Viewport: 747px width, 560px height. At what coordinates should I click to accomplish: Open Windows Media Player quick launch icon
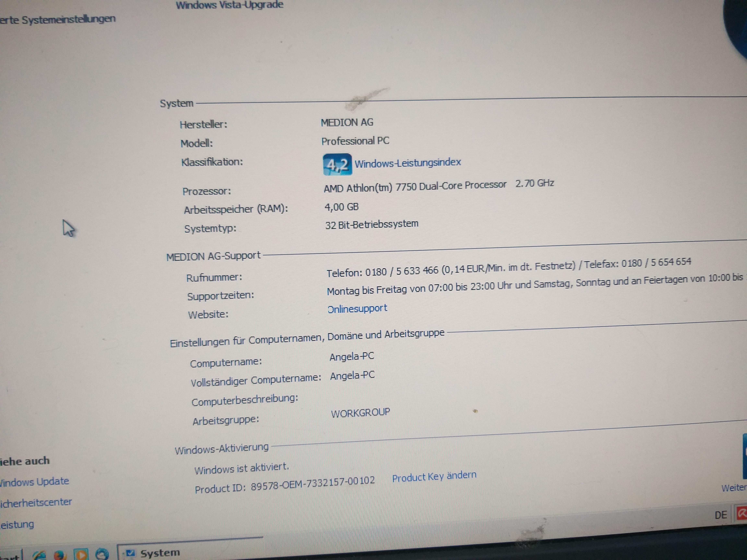(x=81, y=554)
